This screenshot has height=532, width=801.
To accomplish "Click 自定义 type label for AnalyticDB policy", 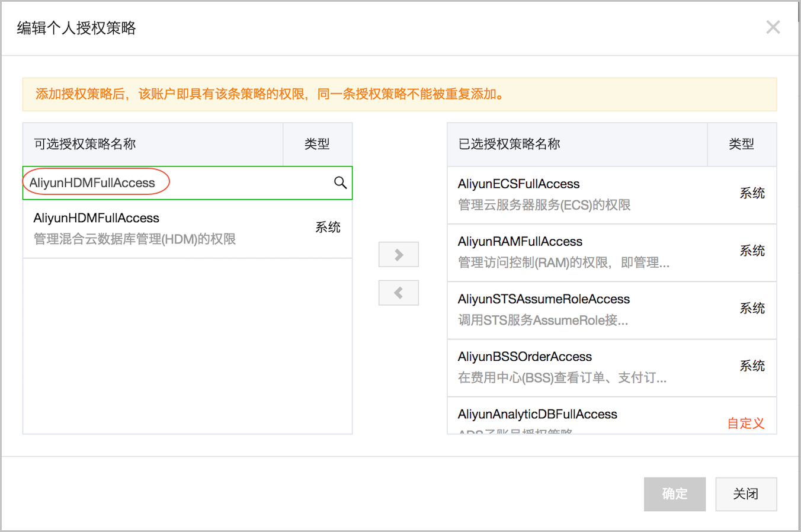I will pos(746,423).
